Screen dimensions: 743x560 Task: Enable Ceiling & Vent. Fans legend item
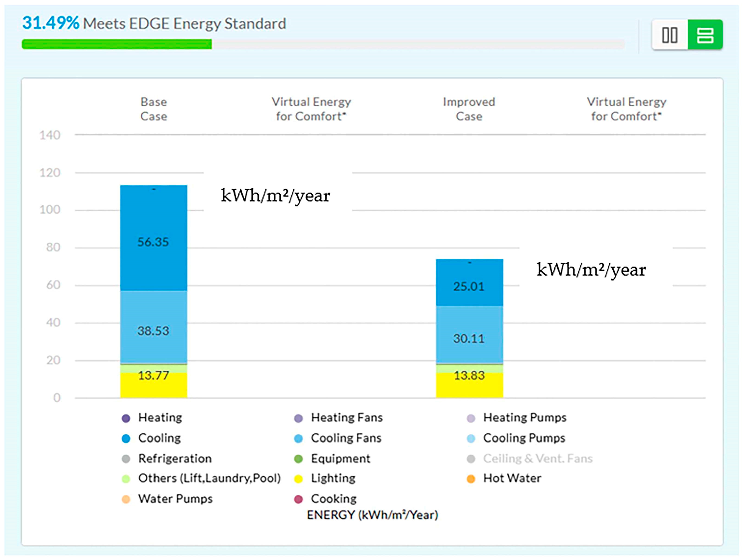(x=537, y=459)
